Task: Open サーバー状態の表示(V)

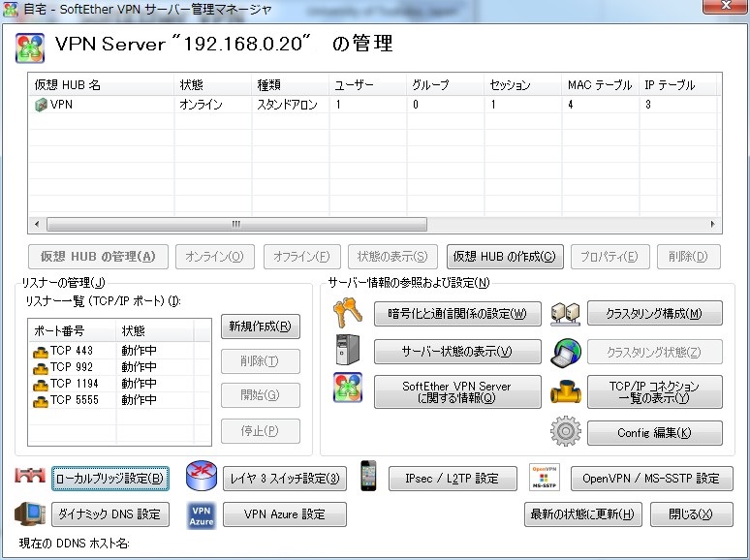Action: [x=457, y=352]
